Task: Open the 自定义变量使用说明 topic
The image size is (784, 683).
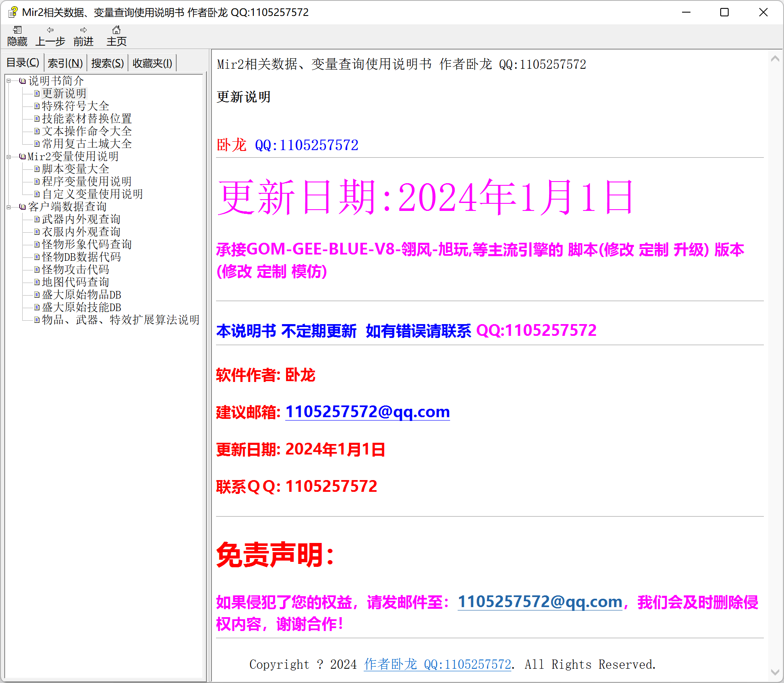Action: pos(92,194)
